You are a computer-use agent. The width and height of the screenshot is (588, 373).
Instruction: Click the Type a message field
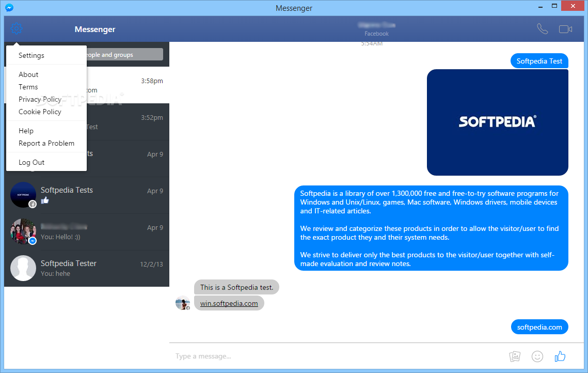coord(338,356)
